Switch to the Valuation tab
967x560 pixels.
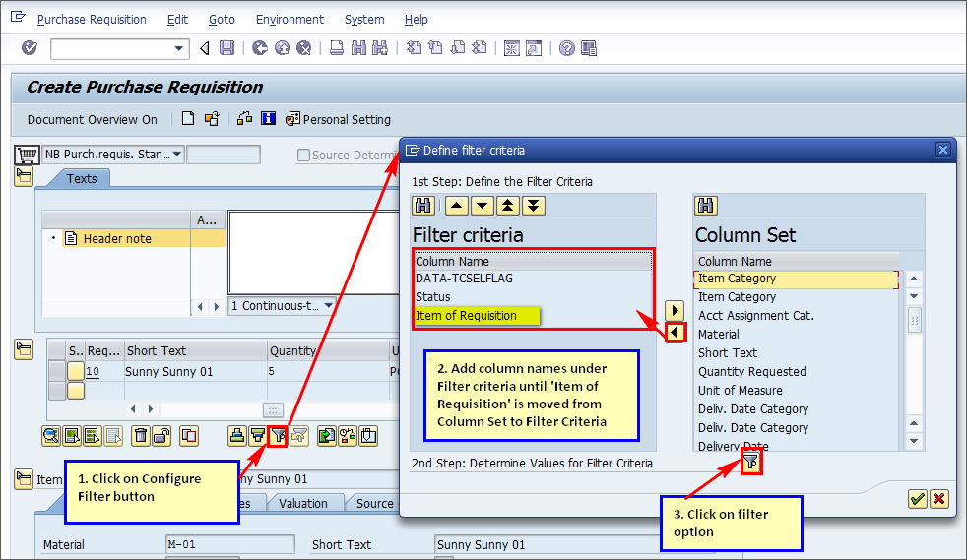(303, 504)
